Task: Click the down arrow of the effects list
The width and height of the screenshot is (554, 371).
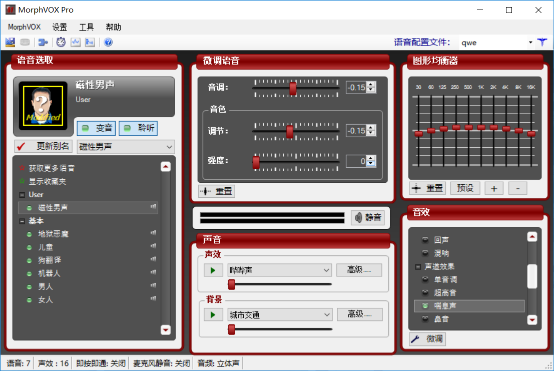Action: (532, 320)
